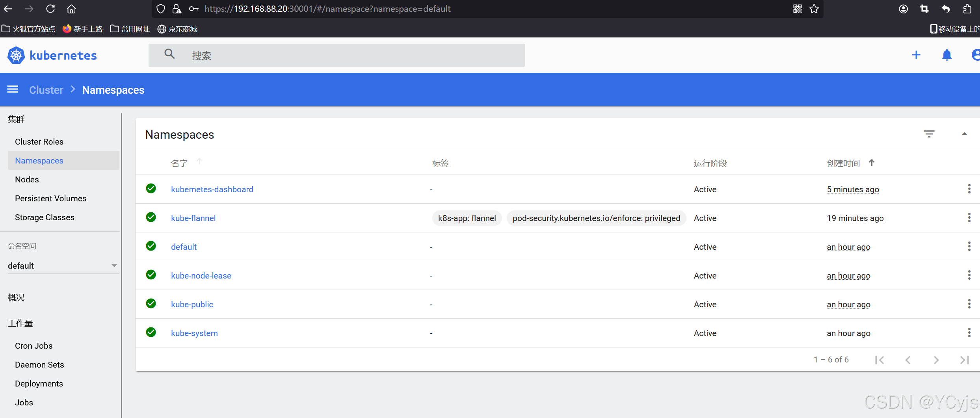Open actions menu for kube-public row
Screen dimensions: 980x418
pyautogui.click(x=969, y=304)
